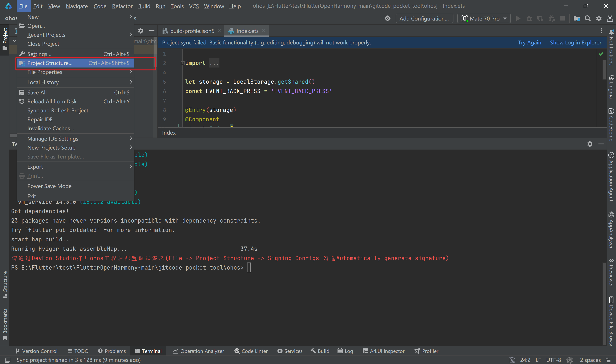Viewport: 616px width, 364px height.
Task: Click the Project Structure folder toolbar icon
Action: point(576,18)
